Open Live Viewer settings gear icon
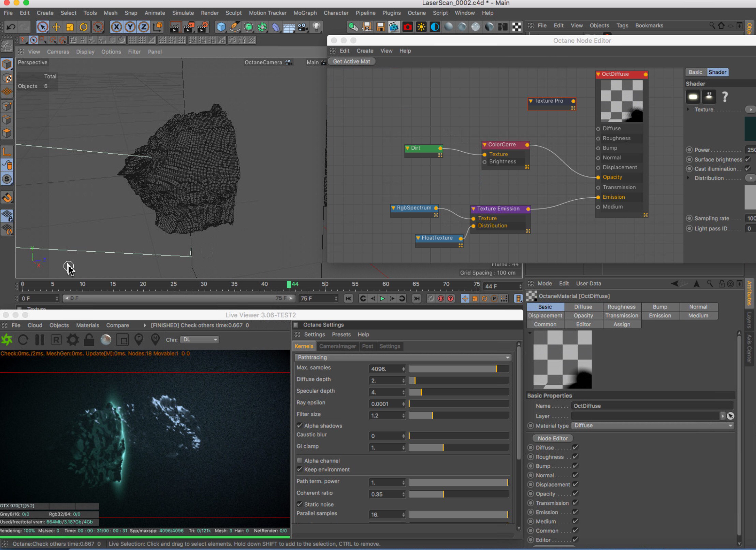The width and height of the screenshot is (756, 550). [72, 340]
